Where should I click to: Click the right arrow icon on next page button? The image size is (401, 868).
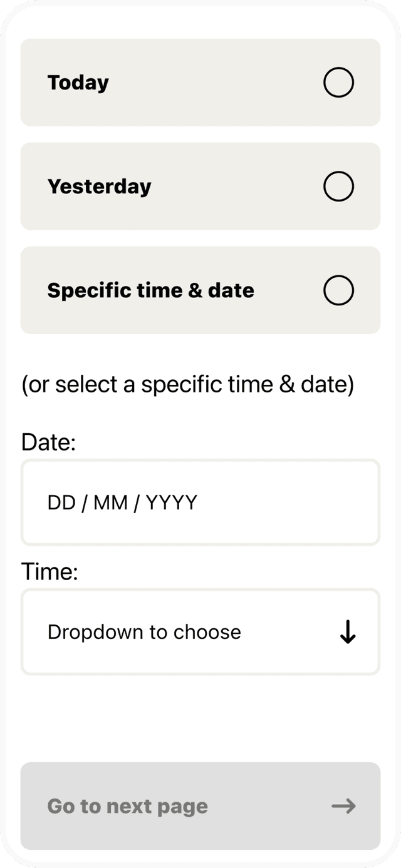[x=343, y=806]
